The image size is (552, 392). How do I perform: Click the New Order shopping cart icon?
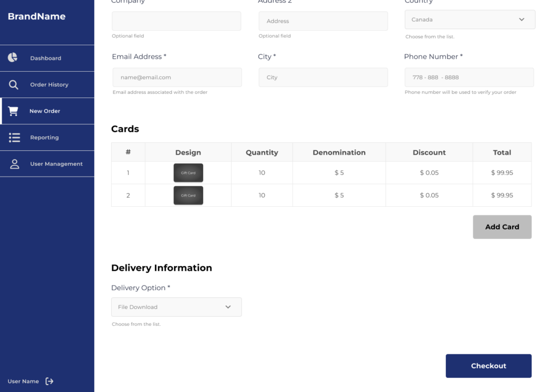(13, 111)
